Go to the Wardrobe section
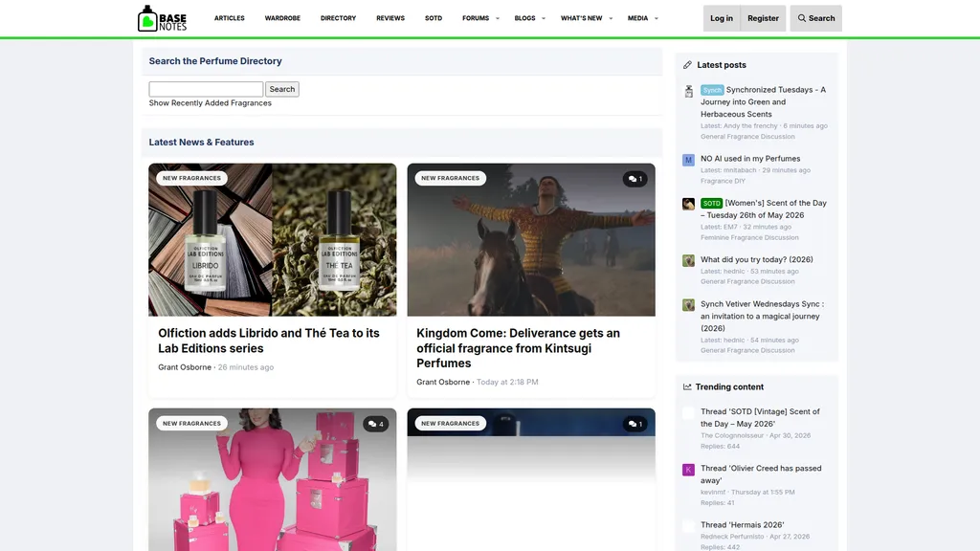980x551 pixels. pos(282,18)
